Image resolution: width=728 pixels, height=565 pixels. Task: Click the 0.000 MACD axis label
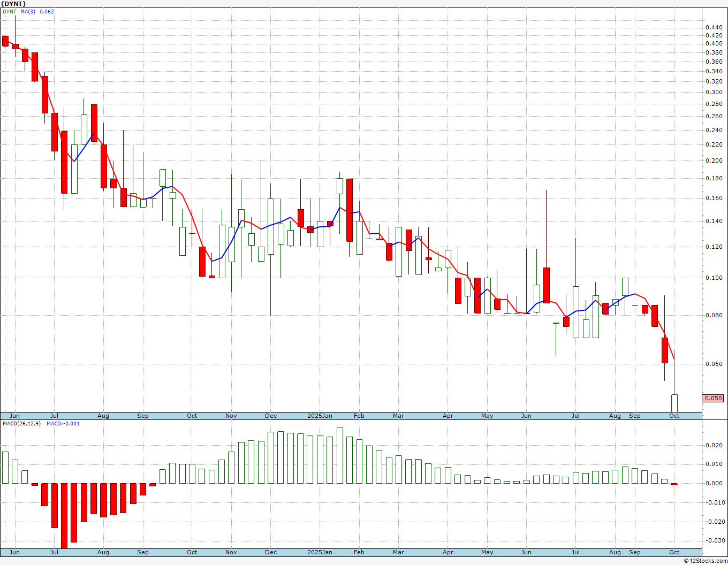714,483
